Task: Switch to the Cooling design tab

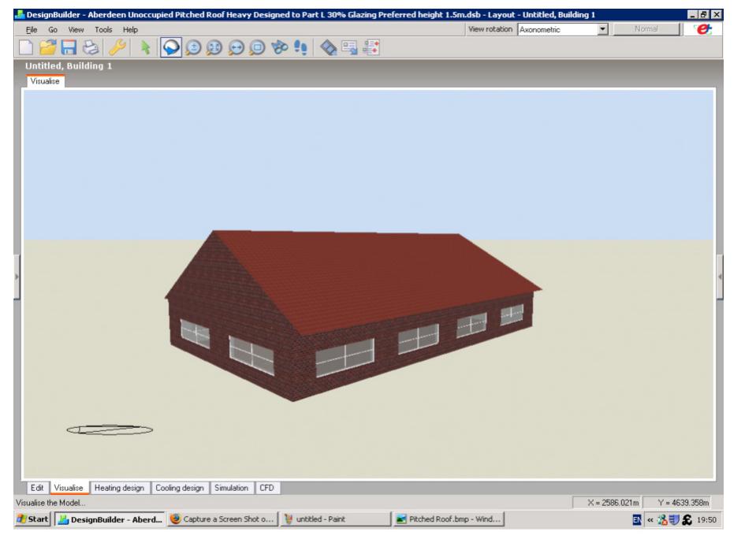Action: (x=180, y=488)
